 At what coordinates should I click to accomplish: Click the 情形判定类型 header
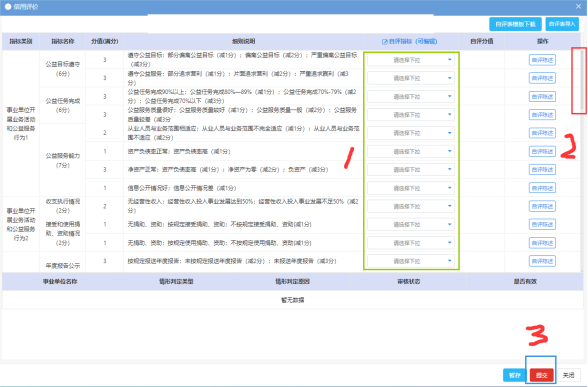[176, 281]
